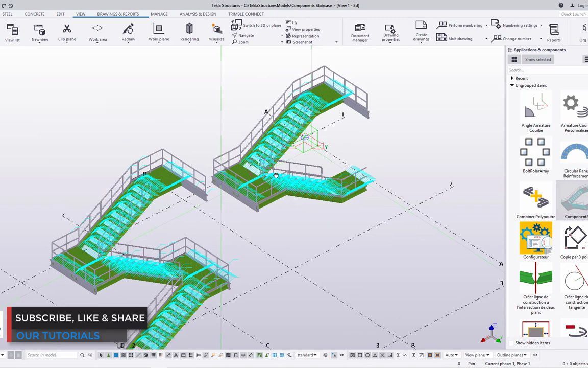Toggle snap to center points circle switch
This screenshot has height=368, width=588.
[367, 355]
